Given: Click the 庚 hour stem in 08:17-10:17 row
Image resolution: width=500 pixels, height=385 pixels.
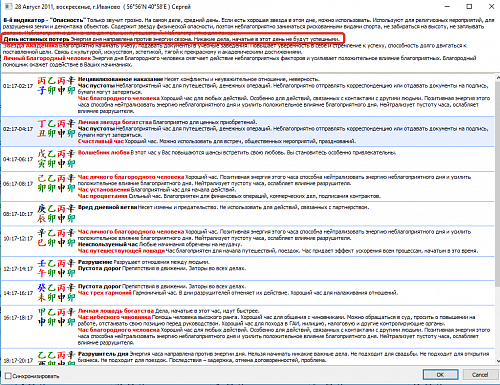Looking at the screenshot, I should pos(41,209).
